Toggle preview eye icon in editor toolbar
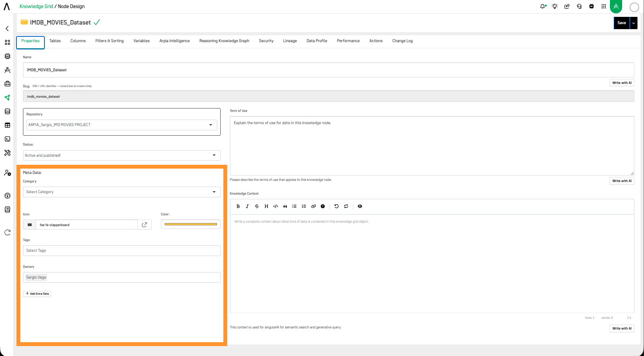Viewport: 644px width, 356px height. click(360, 206)
